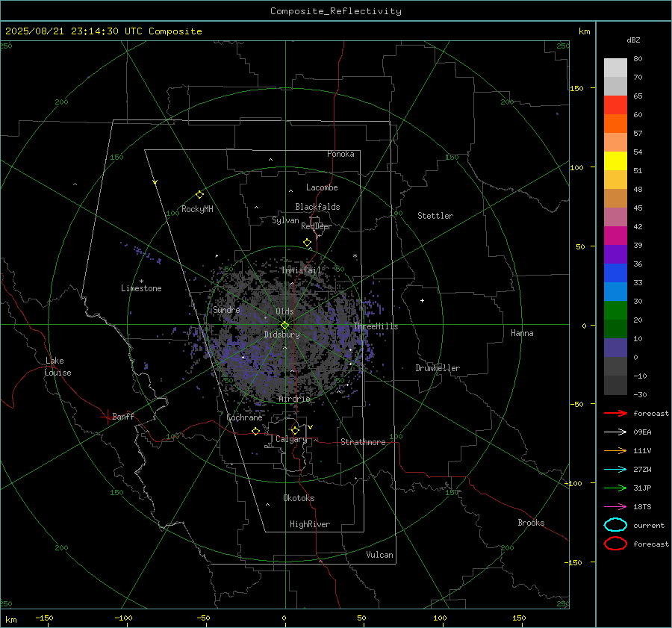The image size is (672, 628).
Task: Click the purple swatch between 10 and 0
Action: 615,347
